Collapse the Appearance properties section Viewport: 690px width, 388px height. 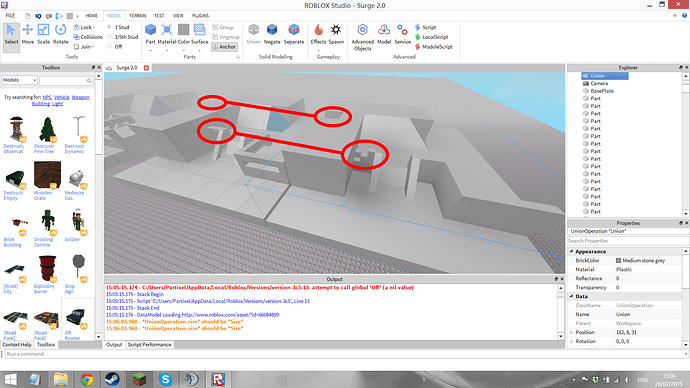[x=572, y=252]
